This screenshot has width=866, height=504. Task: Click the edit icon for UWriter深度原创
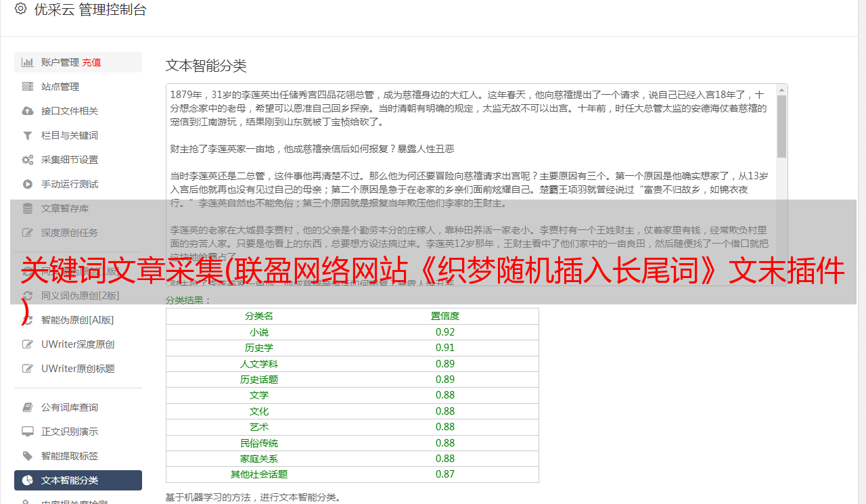pyautogui.click(x=28, y=344)
